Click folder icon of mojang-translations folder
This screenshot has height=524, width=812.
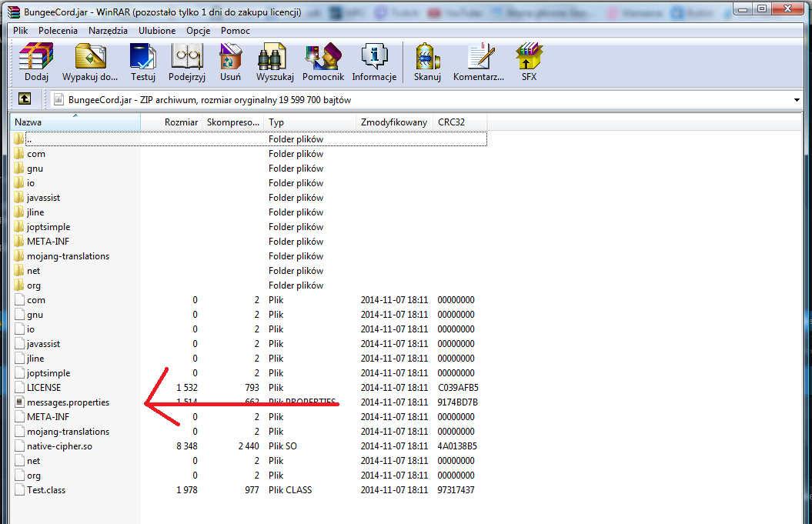click(x=19, y=255)
